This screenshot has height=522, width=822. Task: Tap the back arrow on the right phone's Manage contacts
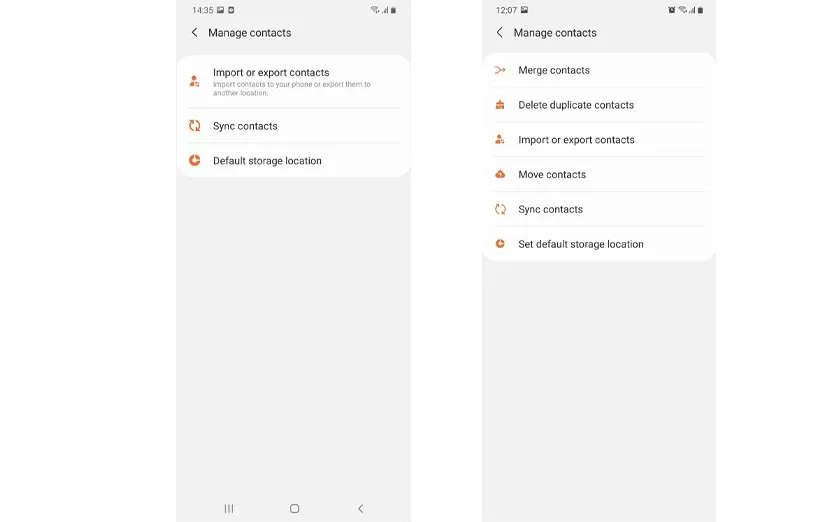pyautogui.click(x=500, y=32)
